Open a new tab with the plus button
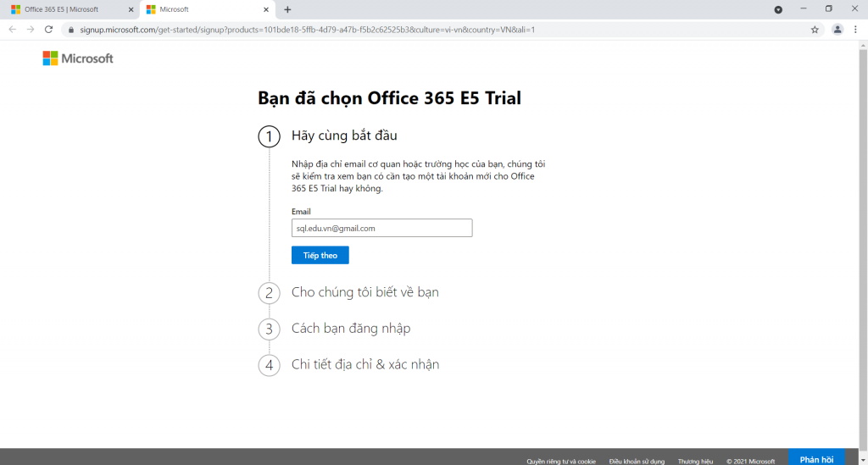This screenshot has width=868, height=465. (x=287, y=9)
